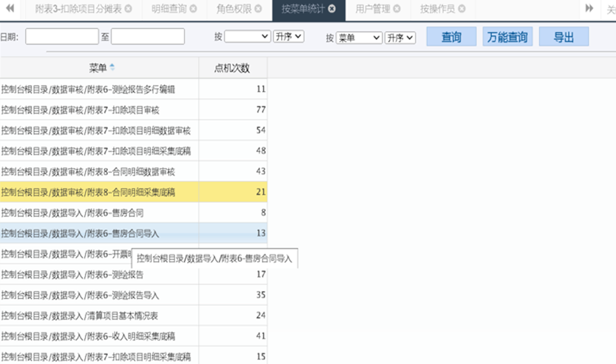This screenshot has height=364, width=616.
Task: Select row 清算项目基本情况表
Action: [134, 315]
